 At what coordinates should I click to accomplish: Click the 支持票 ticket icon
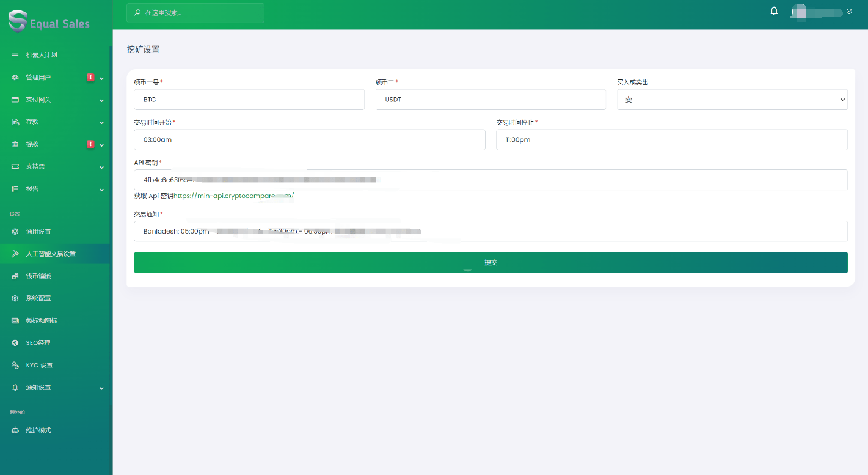[x=15, y=166]
